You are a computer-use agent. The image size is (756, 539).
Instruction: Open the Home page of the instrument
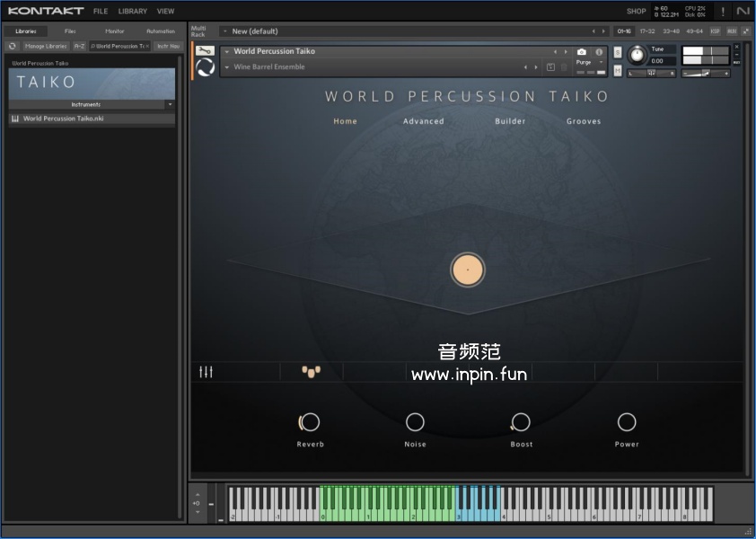345,121
